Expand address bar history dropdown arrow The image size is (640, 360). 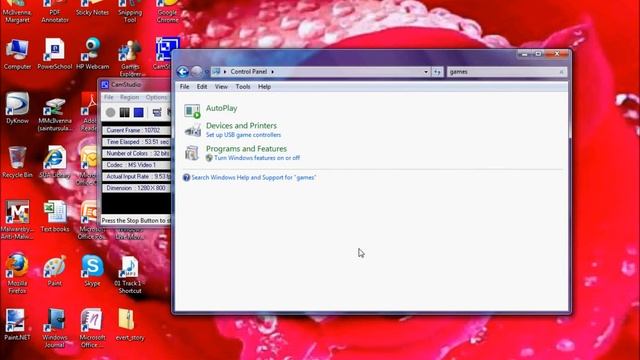click(426, 72)
